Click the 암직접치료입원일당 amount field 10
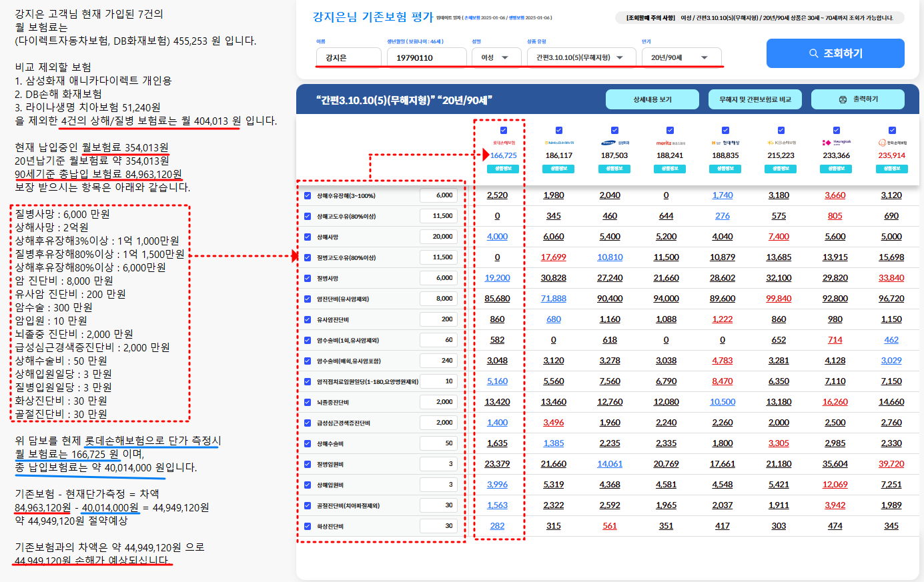Screen dimensions: 924x582 pos(438,381)
